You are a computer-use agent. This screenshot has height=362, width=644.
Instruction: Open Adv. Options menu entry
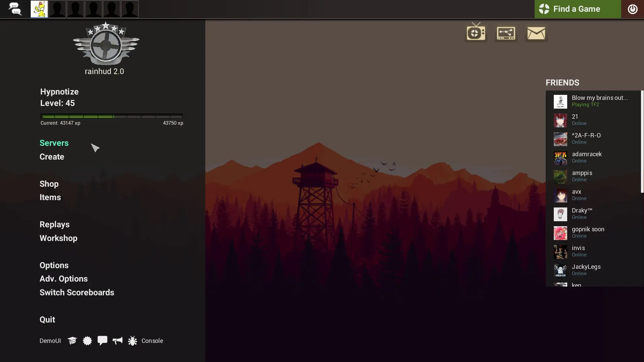[x=63, y=279]
